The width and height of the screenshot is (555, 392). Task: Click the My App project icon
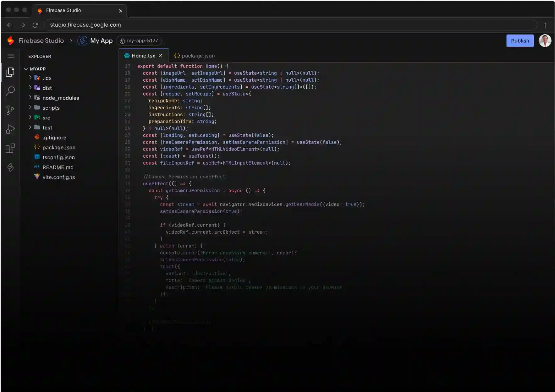click(x=82, y=41)
